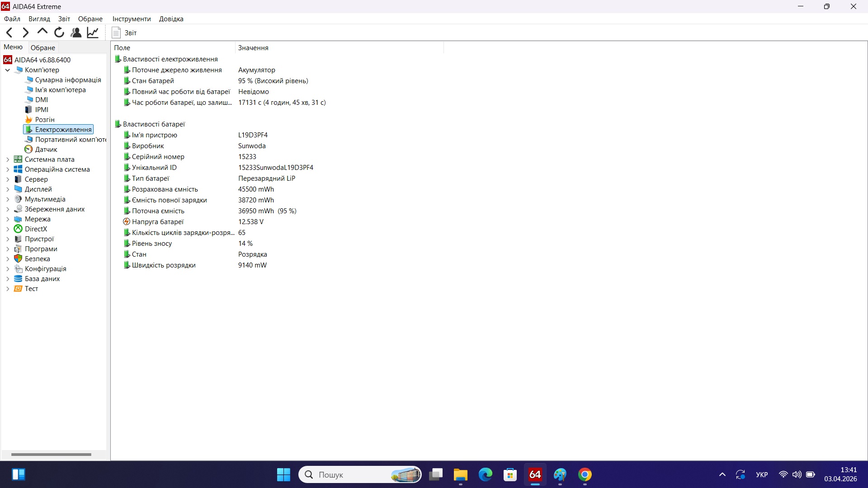The height and width of the screenshot is (488, 868).
Task: Open the Датчик sensors page
Action: tap(47, 149)
